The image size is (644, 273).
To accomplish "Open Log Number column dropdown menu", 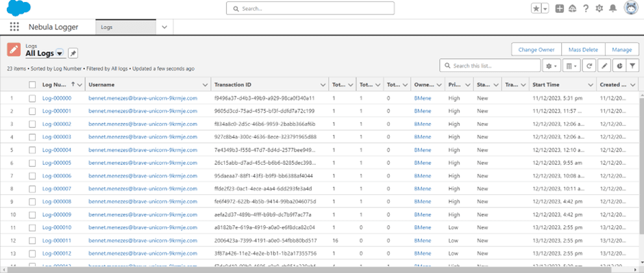I will [80, 85].
